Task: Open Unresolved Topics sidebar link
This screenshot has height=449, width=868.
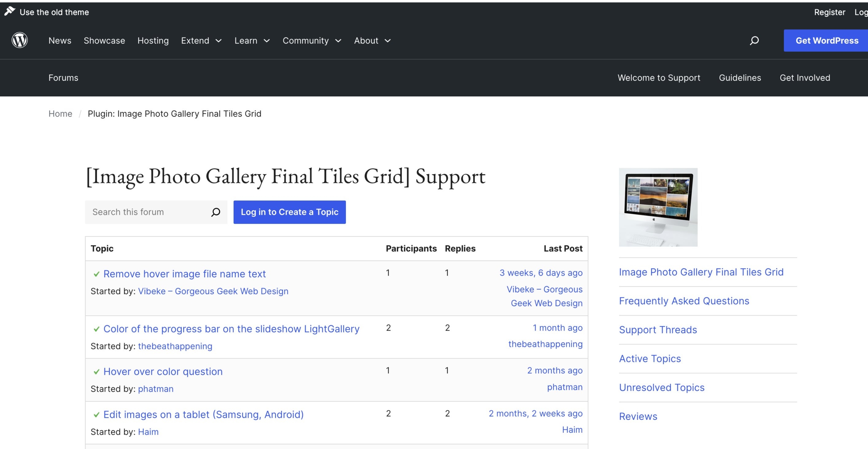Action: 662,388
